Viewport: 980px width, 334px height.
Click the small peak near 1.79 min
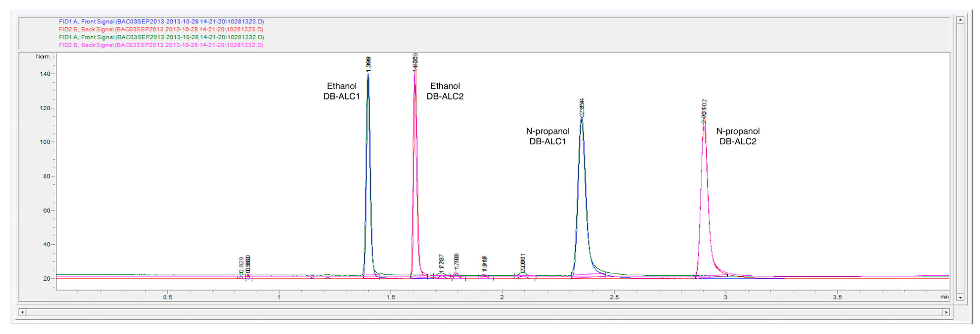click(457, 273)
